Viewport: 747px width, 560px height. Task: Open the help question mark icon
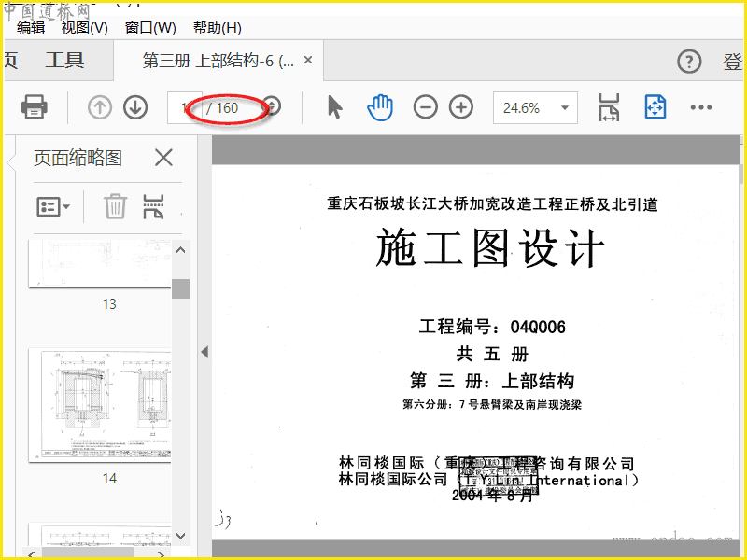coord(689,62)
